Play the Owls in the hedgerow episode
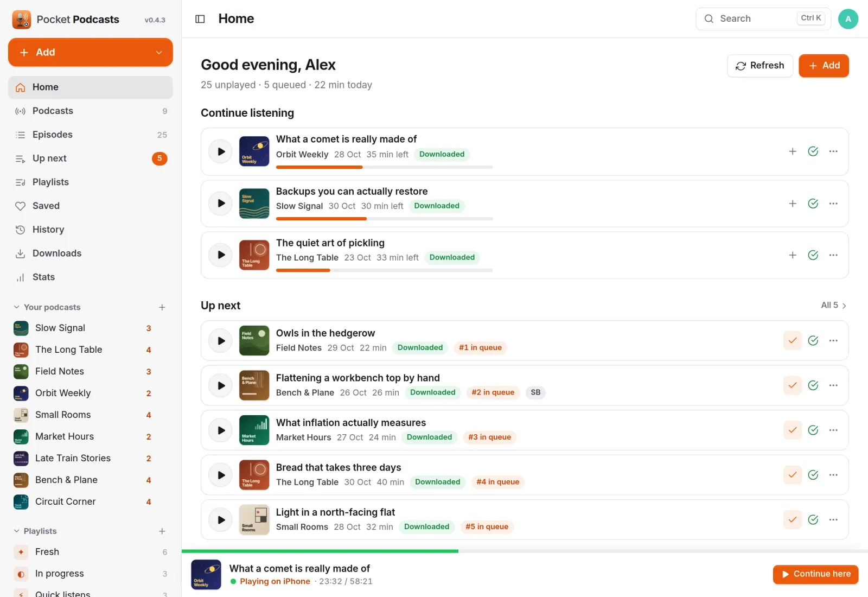Screen dimensions: 868x597 pyautogui.click(x=221, y=341)
